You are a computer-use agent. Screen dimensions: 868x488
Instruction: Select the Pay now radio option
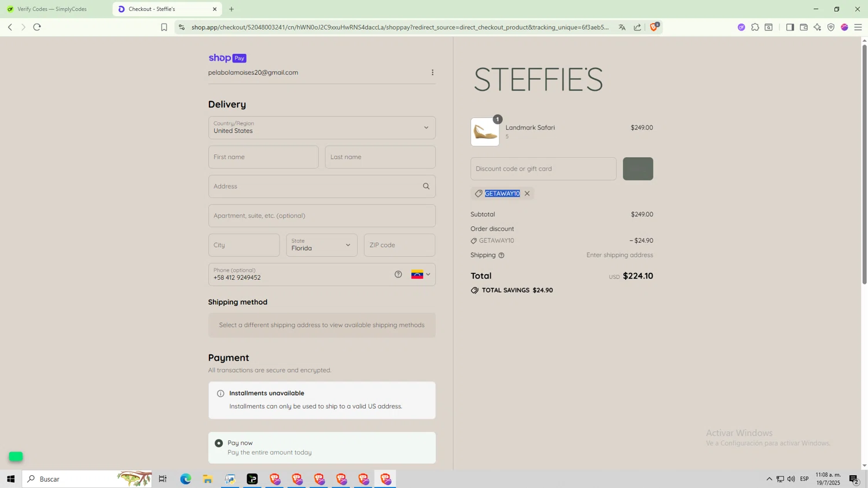pos(219,443)
